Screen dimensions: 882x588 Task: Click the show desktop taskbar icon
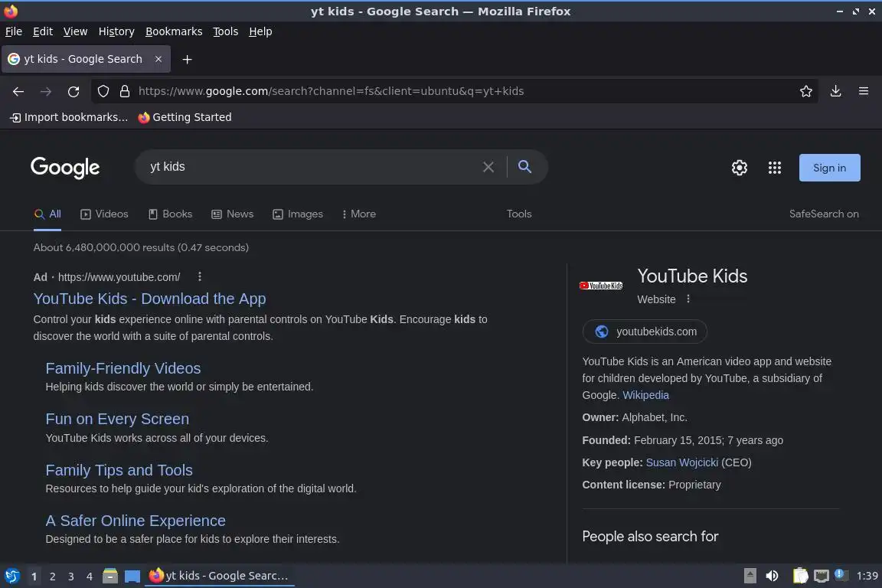click(132, 576)
